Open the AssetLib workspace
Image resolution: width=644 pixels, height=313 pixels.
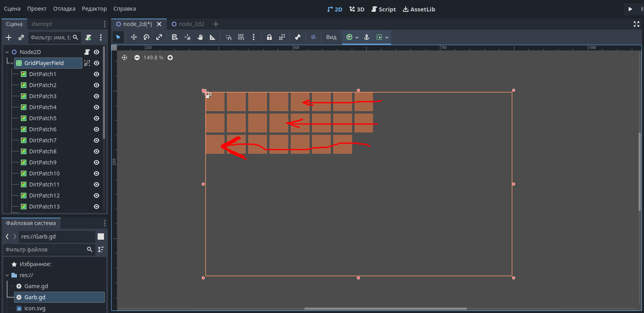coord(419,9)
